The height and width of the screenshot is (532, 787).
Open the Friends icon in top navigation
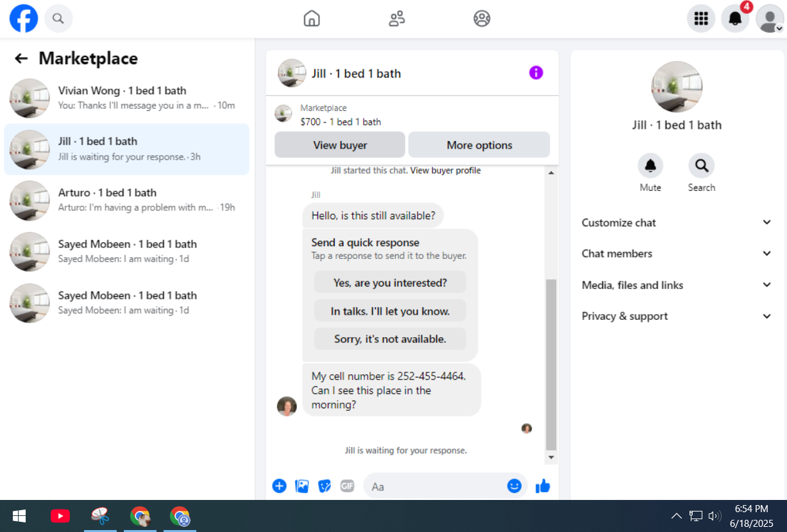397,19
